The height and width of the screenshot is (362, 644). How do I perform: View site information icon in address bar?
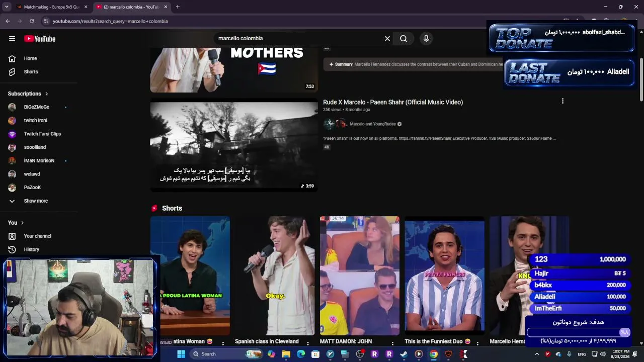pyautogui.click(x=46, y=21)
